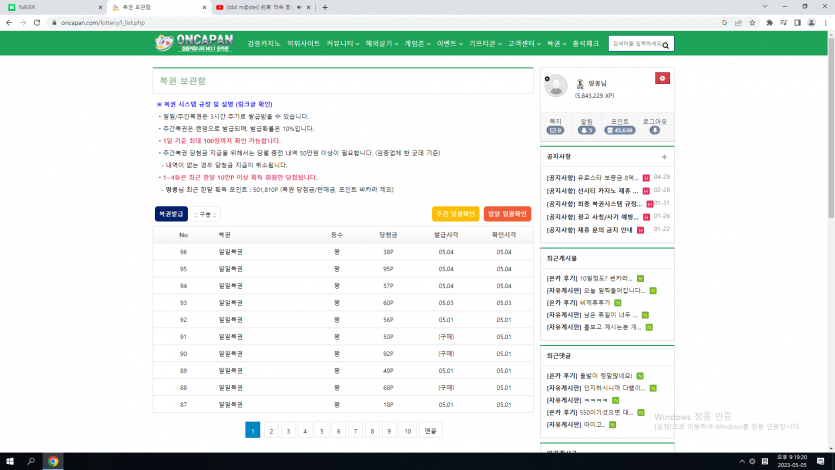Expand the 복권 menu
This screenshot has width=835, height=470.
(556, 44)
